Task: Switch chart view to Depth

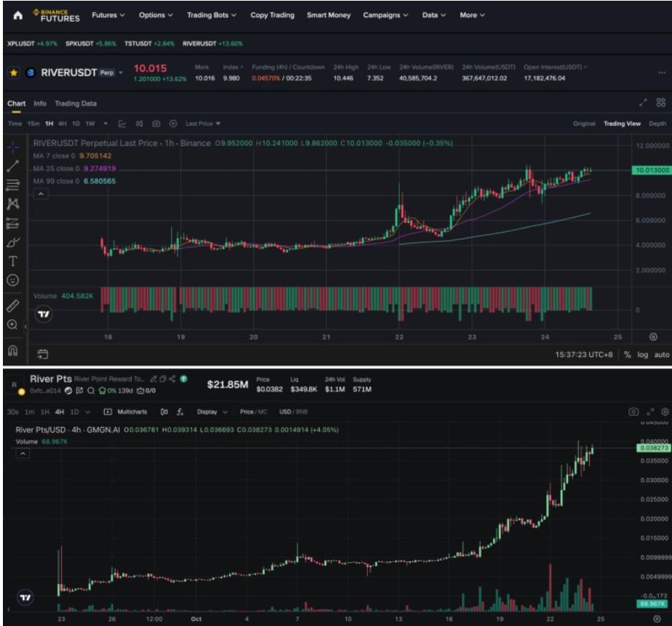Action: click(x=657, y=124)
